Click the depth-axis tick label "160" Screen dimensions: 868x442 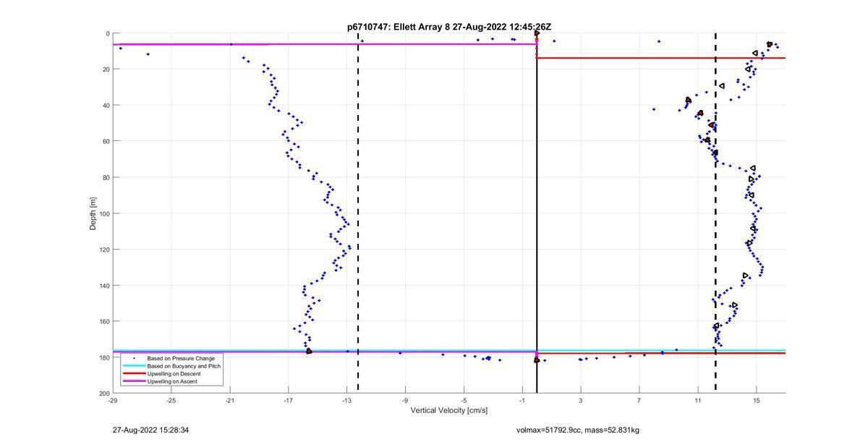[x=104, y=321]
